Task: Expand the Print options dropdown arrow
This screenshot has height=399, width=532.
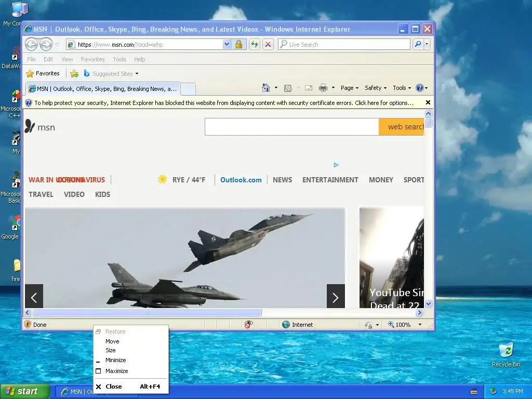Action: 333,88
